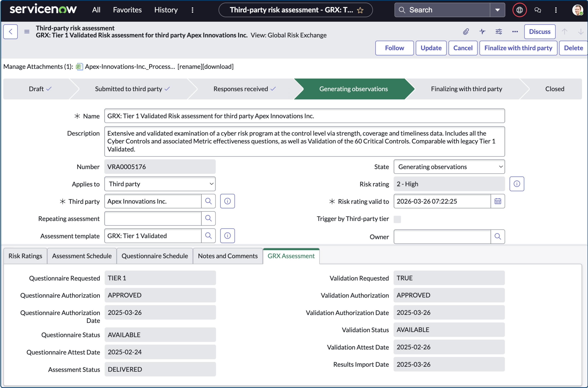
Task: Click the Repeating assessment input field
Action: coord(153,218)
